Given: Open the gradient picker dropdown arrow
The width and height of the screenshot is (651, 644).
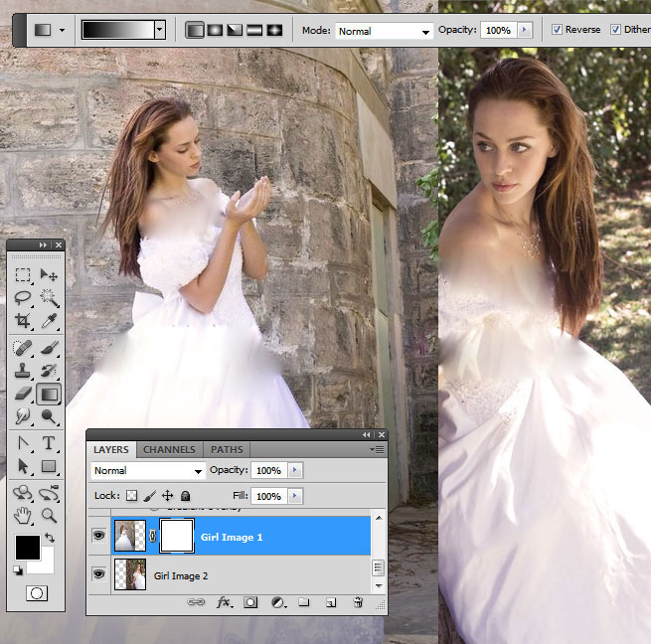Looking at the screenshot, I should (159, 31).
